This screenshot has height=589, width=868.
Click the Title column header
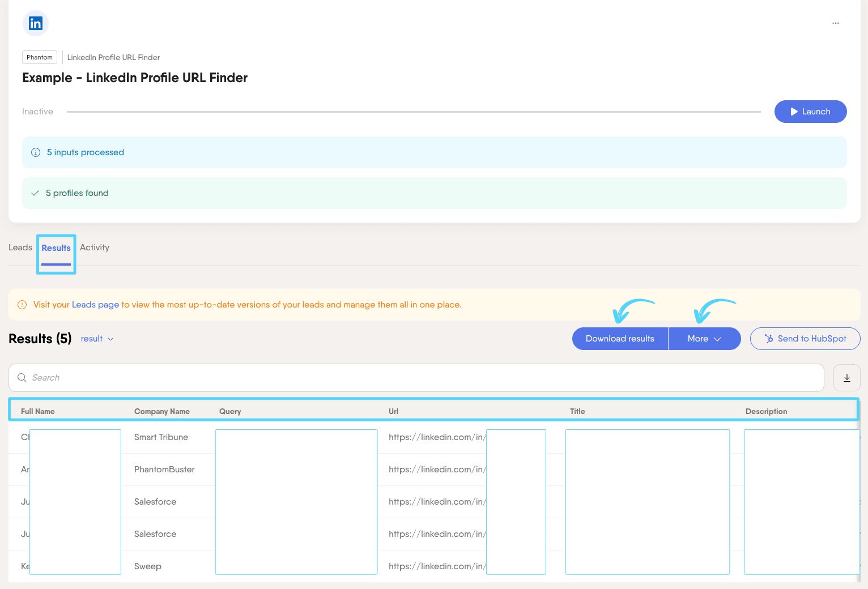click(577, 411)
